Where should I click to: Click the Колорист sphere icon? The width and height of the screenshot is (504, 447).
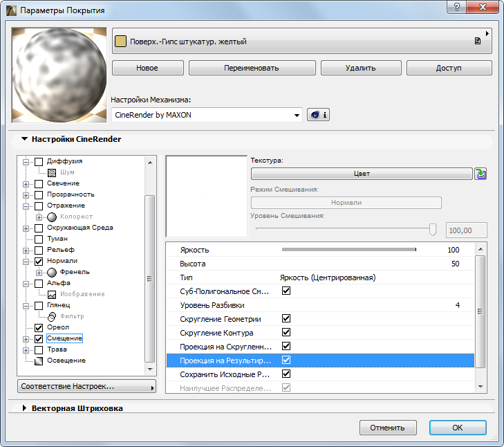(52, 217)
